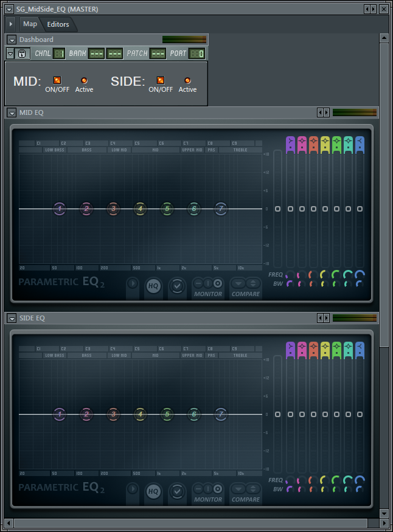Click the yellow band 4 FREQ knob in SIDE EQ
This screenshot has height=532, width=393.
pyautogui.click(x=325, y=480)
